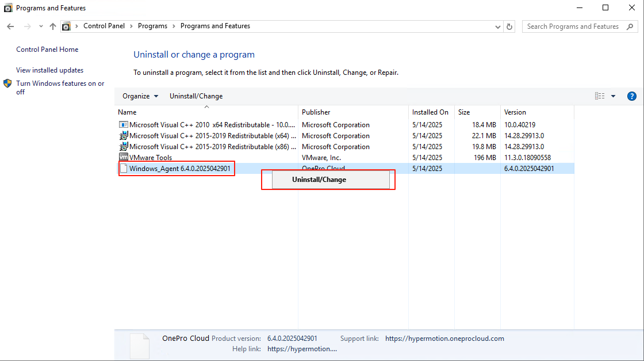The height and width of the screenshot is (361, 644).
Task: Click the Programs and Features title bar icon
Action: coord(8,8)
